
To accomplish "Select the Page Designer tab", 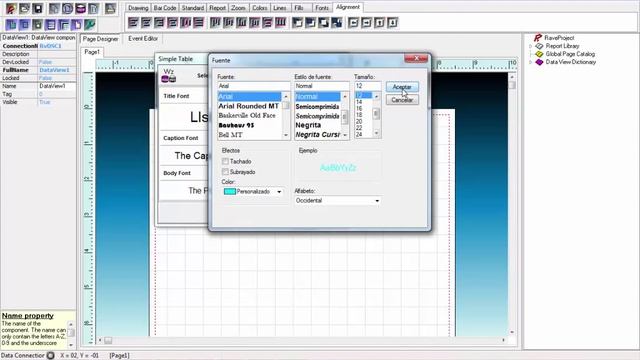I will 100,39.
